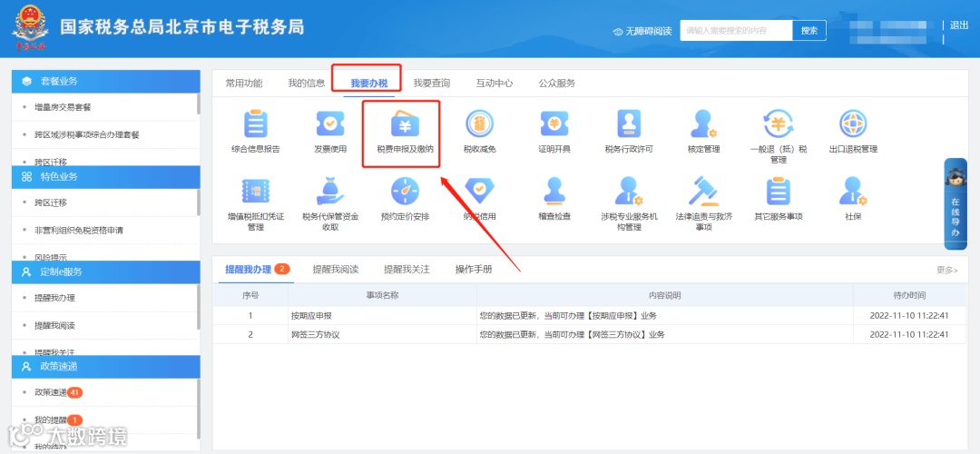This screenshot has width=980, height=454.
Task: Open 发票使用 icon
Action: 330,123
